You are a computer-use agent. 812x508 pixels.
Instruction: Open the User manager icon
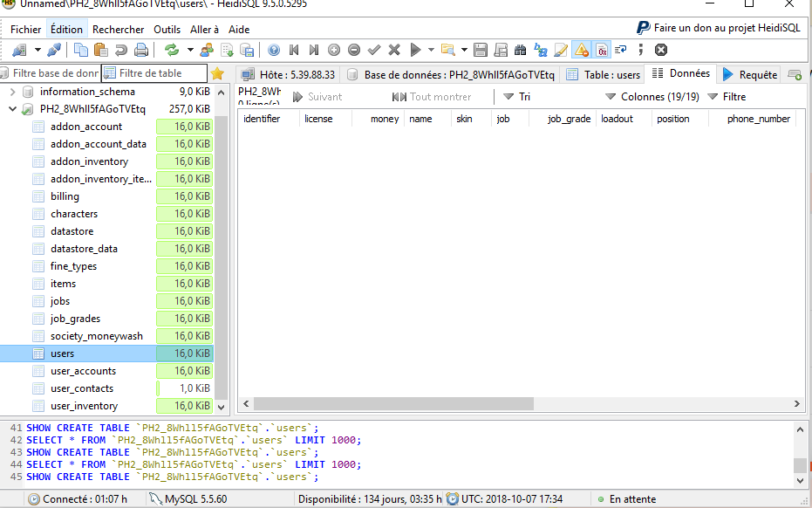207,50
